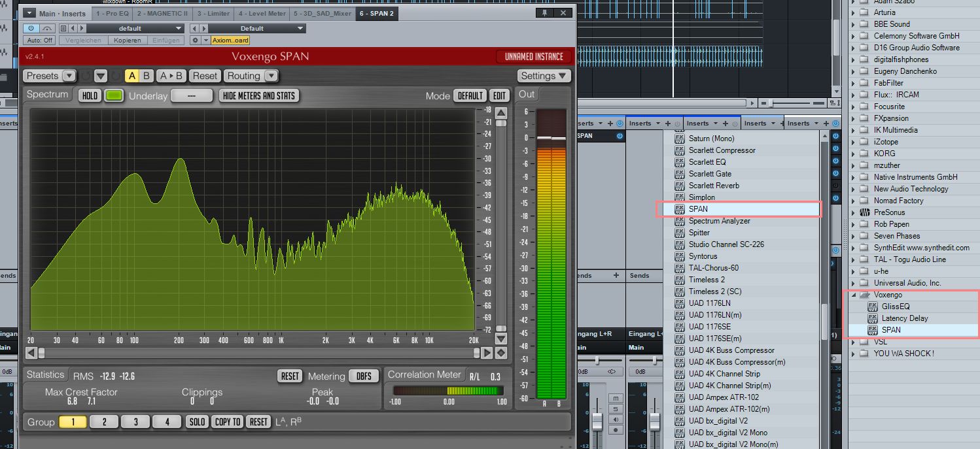This screenshot has width=980, height=449.
Task: Select Latency Delay under Voxengo
Action: pos(905,318)
